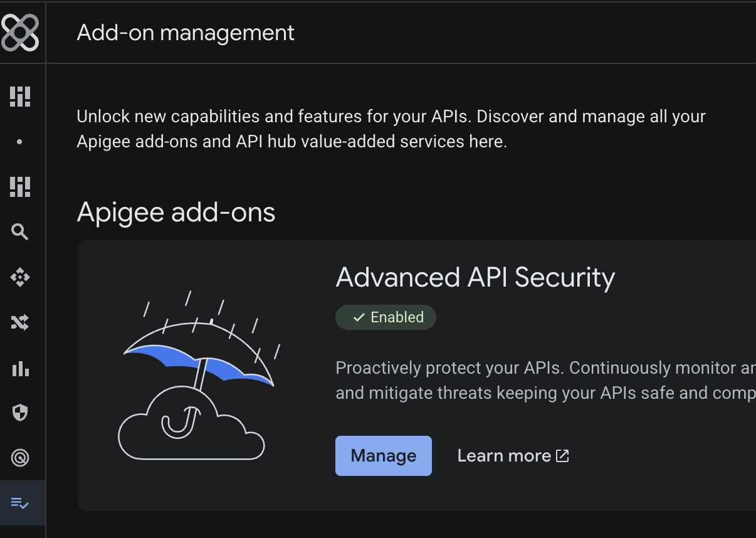Select the highlighted Add-on management checklist icon

point(19,502)
